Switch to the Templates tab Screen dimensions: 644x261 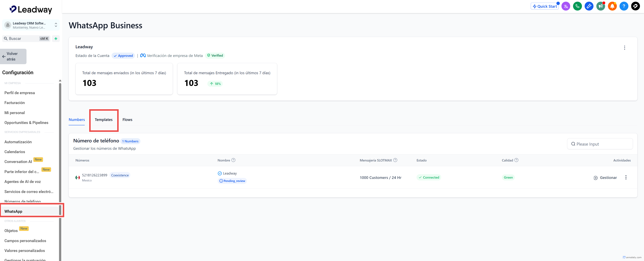click(x=104, y=120)
